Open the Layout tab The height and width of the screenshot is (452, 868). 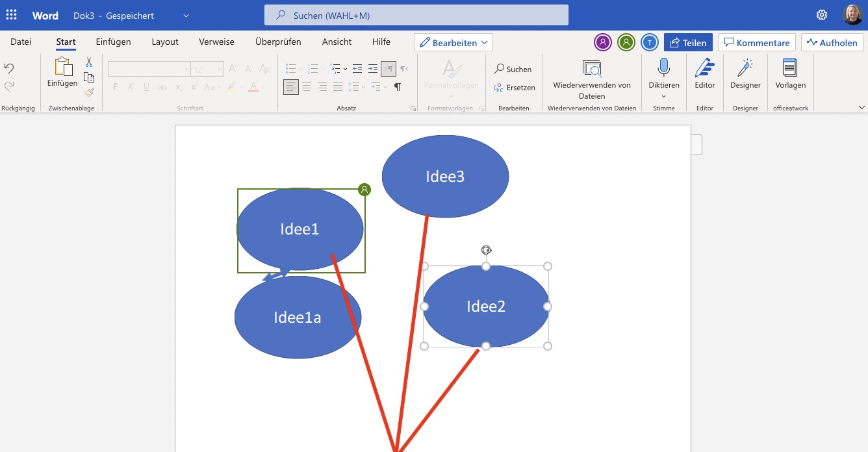pos(165,42)
